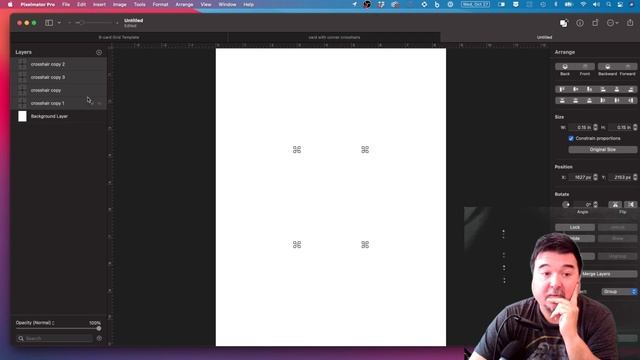640x360 pixels.
Task: Open the more options ellipsis dropdown in toolbar
Action: (612, 23)
